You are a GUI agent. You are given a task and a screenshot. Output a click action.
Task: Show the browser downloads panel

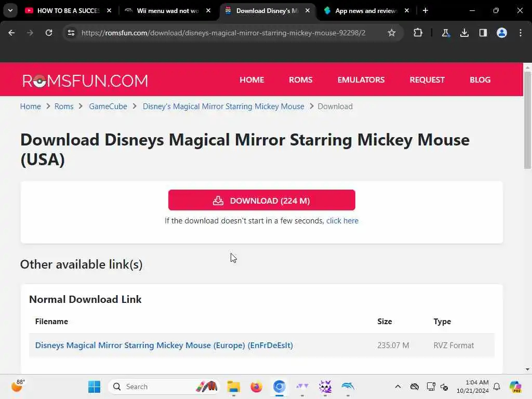464,33
